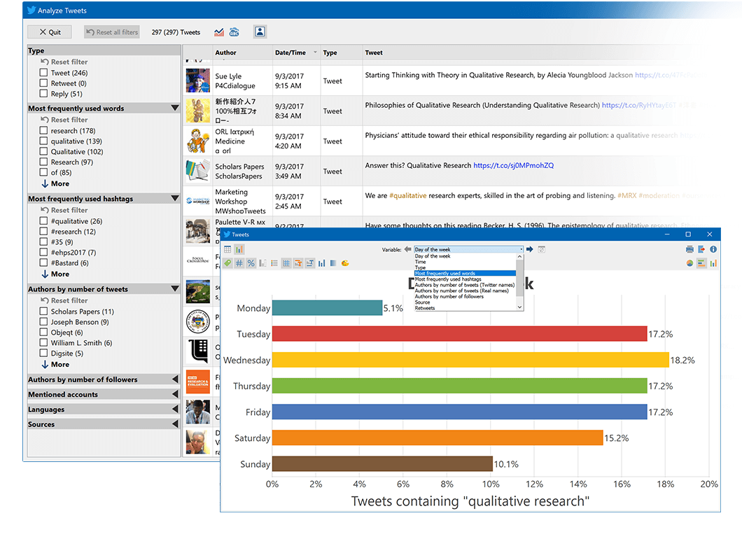Expand the Sources section
The height and width of the screenshot is (560, 742).
[x=175, y=424]
